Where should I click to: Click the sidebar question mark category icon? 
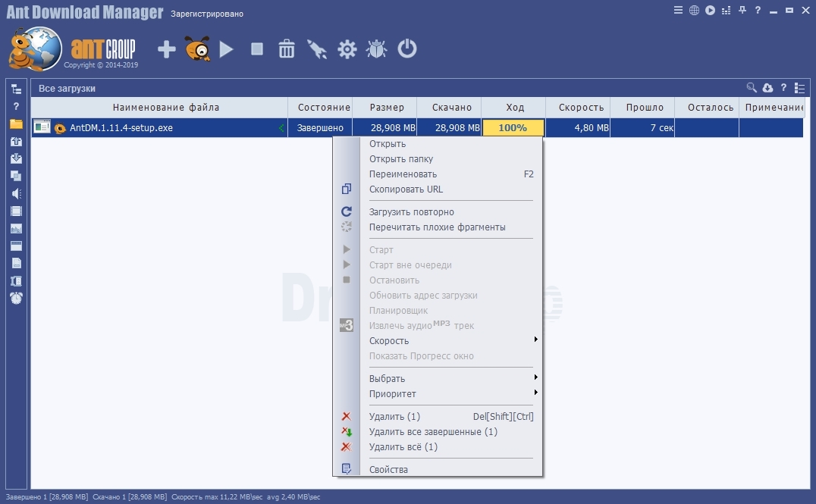coord(16,106)
